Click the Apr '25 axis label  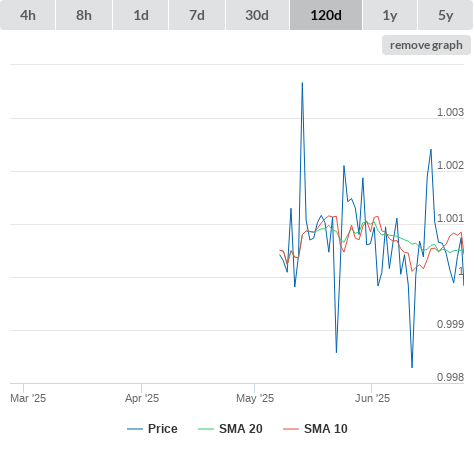(142, 398)
